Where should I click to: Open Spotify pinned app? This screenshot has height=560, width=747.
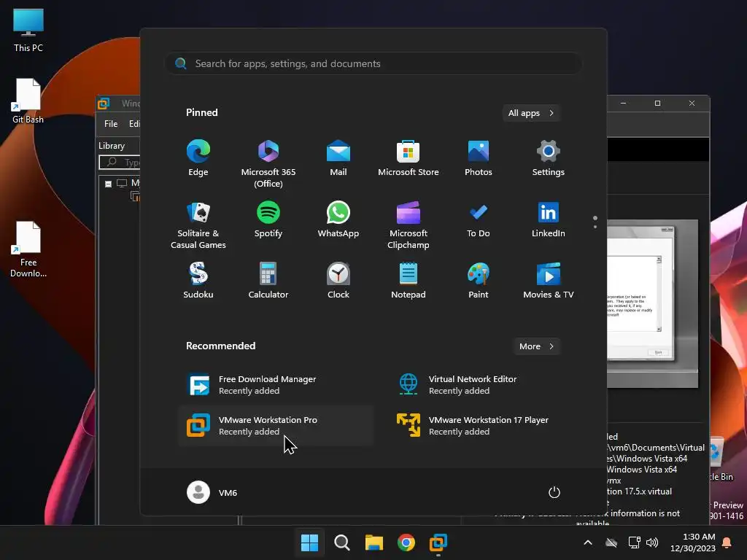point(268,219)
